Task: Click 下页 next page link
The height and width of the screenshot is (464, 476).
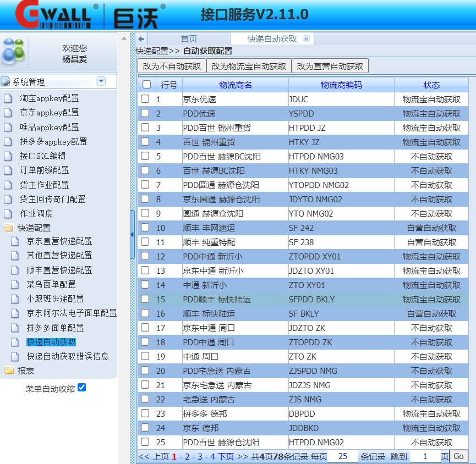Action: coord(226,456)
